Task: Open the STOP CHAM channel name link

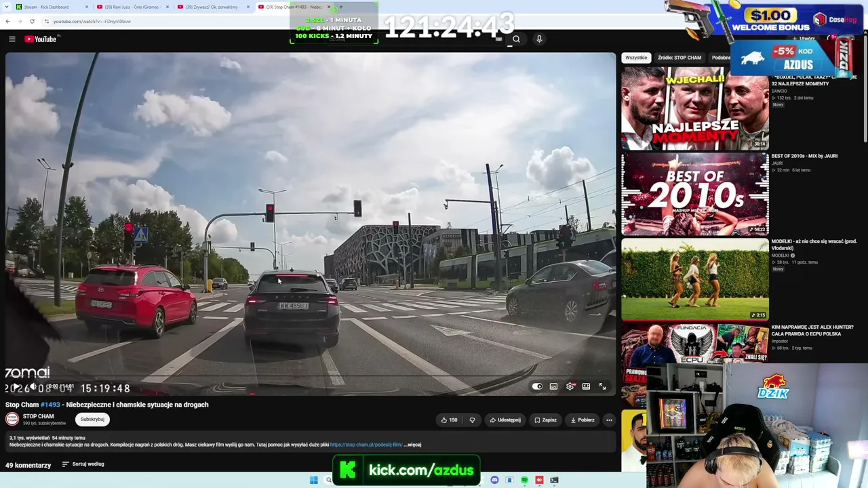Action: 38,416
